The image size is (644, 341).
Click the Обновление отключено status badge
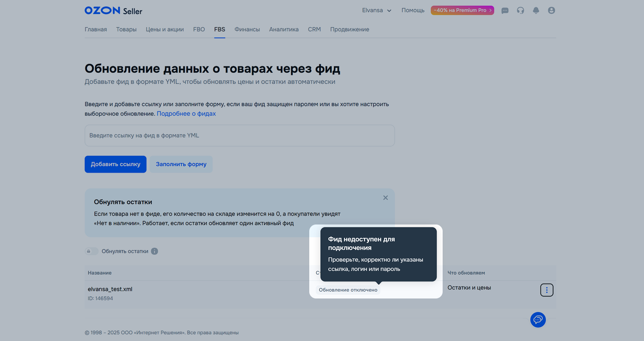[x=348, y=290]
